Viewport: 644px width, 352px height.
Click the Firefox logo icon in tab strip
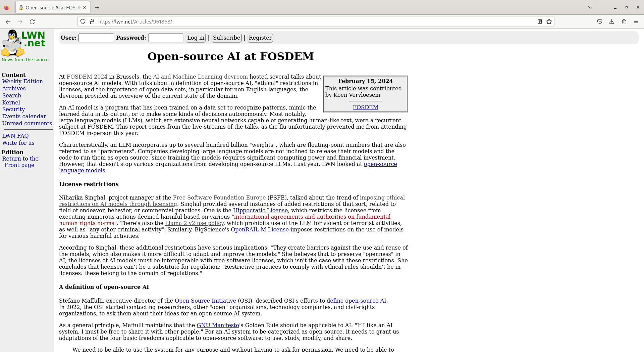[x=7, y=7]
